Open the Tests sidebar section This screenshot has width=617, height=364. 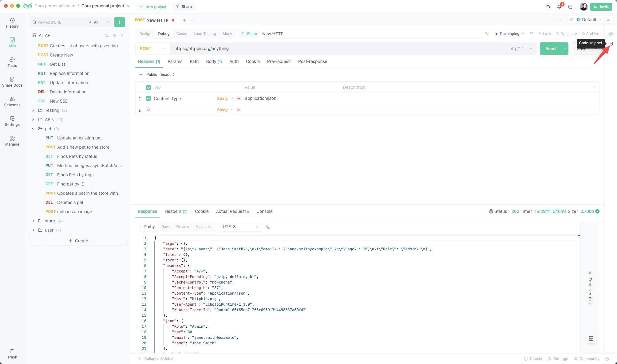tap(12, 62)
